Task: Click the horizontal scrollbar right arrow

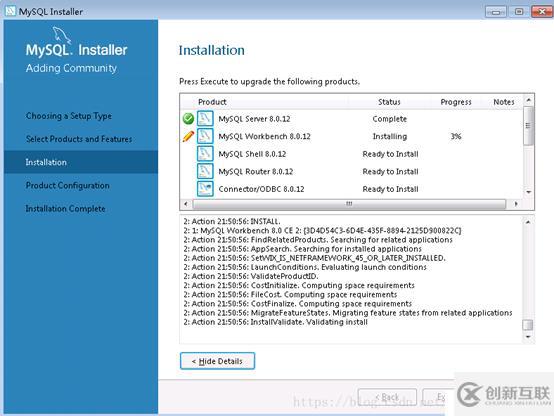Action: pos(516,204)
